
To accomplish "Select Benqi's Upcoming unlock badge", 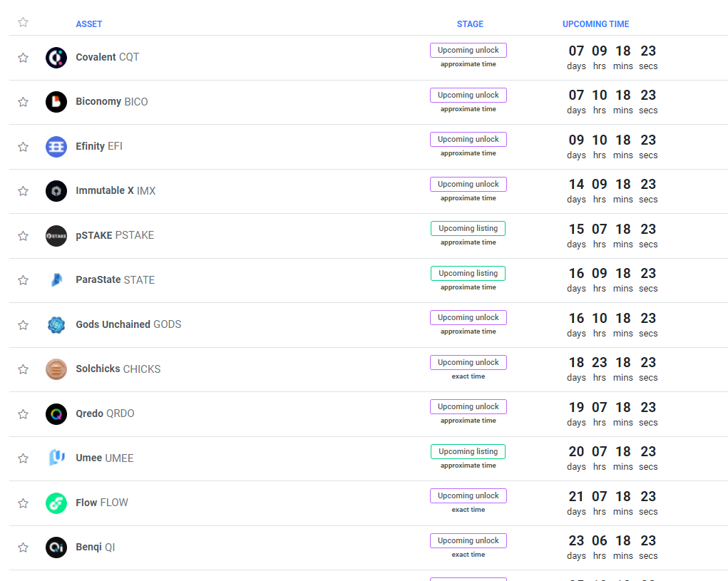I will (x=468, y=540).
